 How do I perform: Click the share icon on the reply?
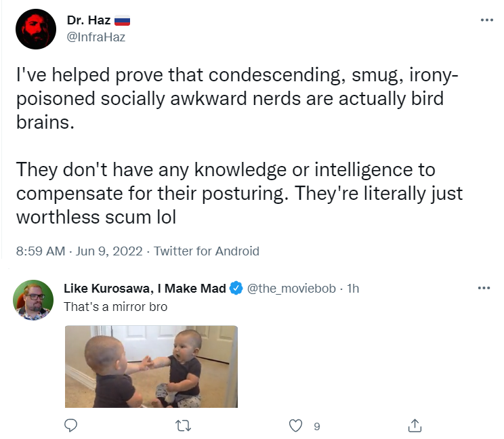pos(416,425)
